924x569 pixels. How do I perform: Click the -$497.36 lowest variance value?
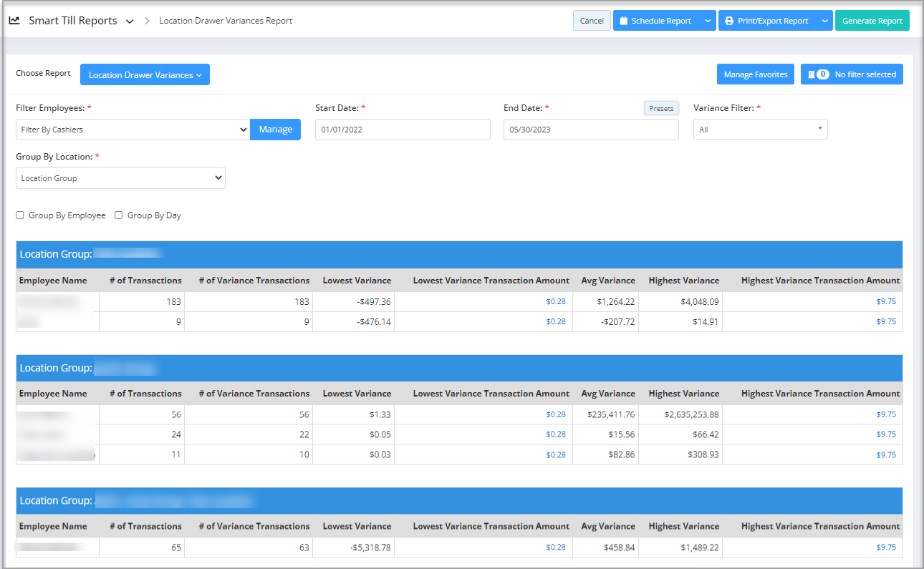374,301
